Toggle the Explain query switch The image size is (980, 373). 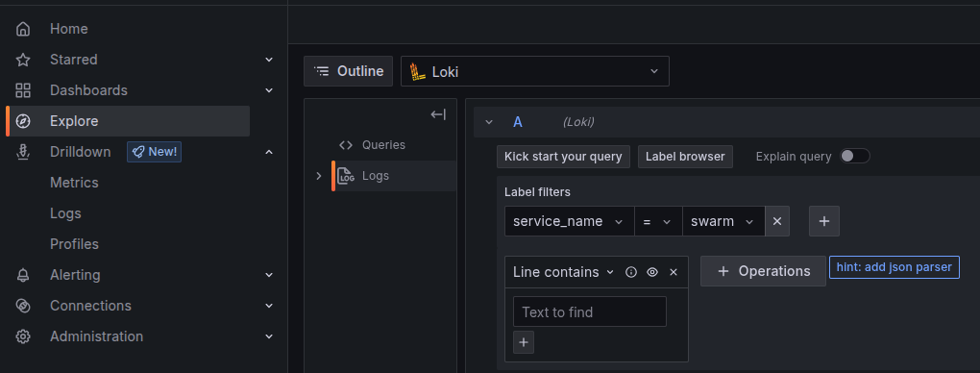[855, 157]
